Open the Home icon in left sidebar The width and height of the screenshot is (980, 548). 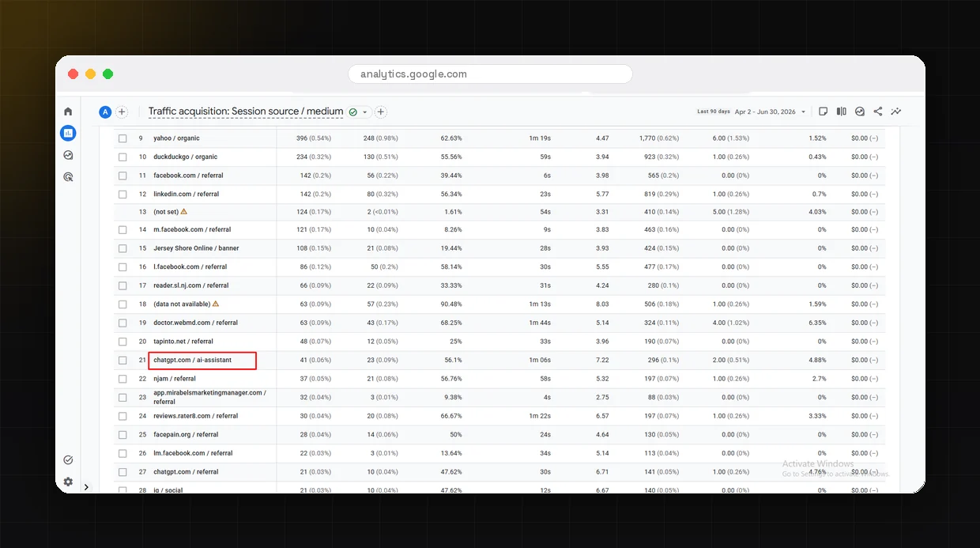tap(68, 111)
